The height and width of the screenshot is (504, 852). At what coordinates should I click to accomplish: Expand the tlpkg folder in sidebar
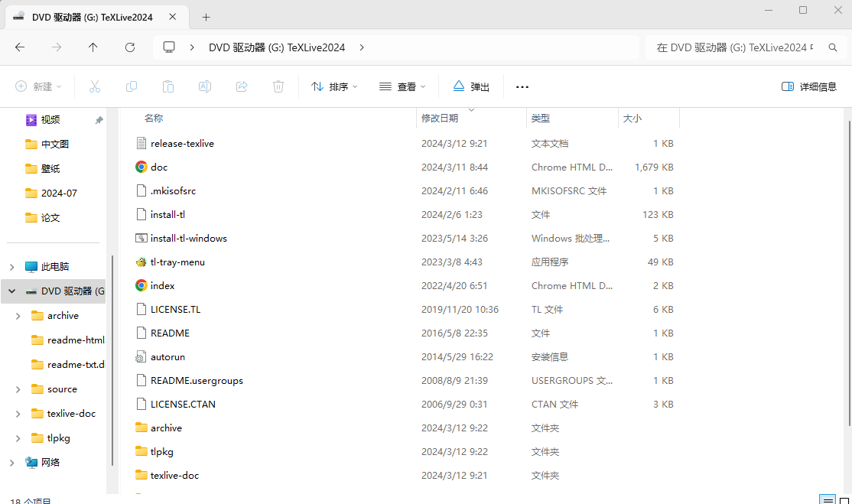(18, 438)
